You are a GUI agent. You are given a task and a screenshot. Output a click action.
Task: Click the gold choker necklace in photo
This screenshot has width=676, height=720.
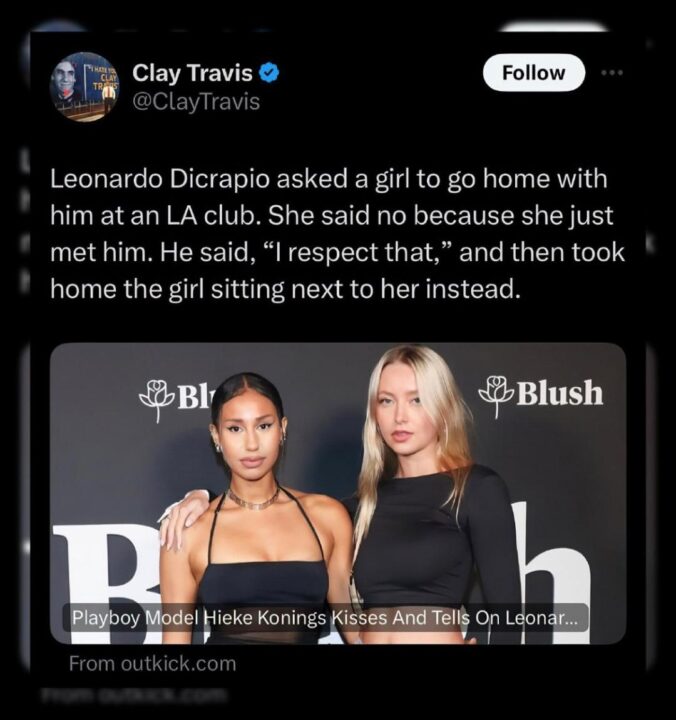[254, 499]
